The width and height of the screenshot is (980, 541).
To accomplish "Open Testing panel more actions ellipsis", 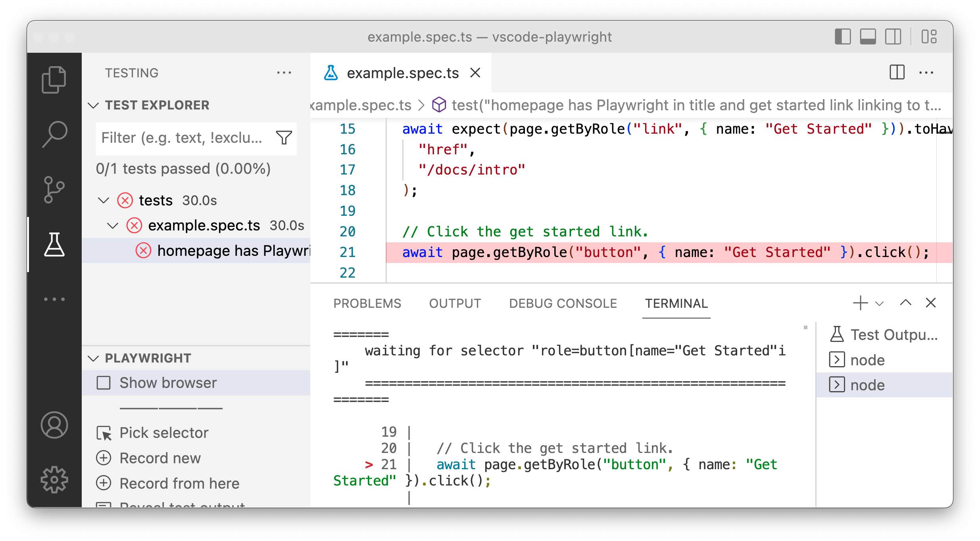I will pyautogui.click(x=284, y=73).
